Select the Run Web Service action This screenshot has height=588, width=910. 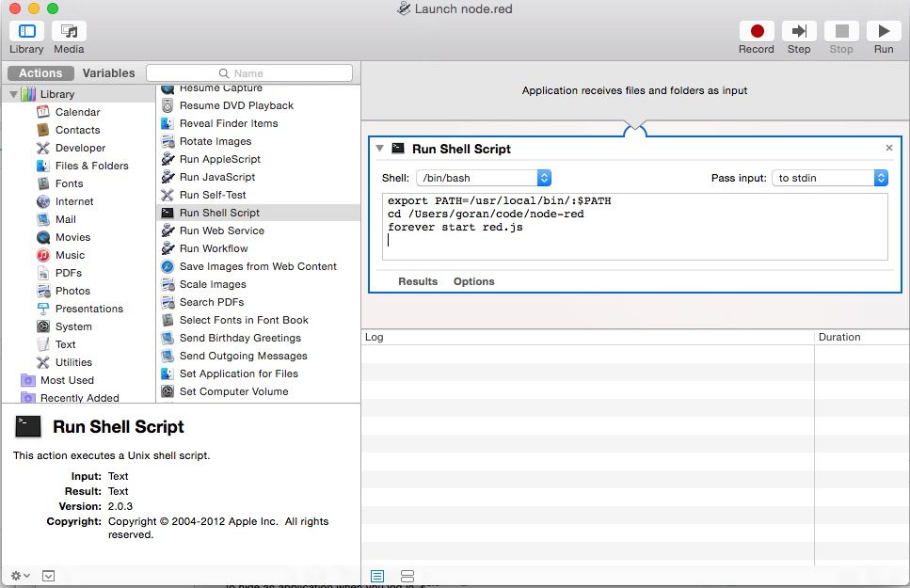[x=222, y=231]
